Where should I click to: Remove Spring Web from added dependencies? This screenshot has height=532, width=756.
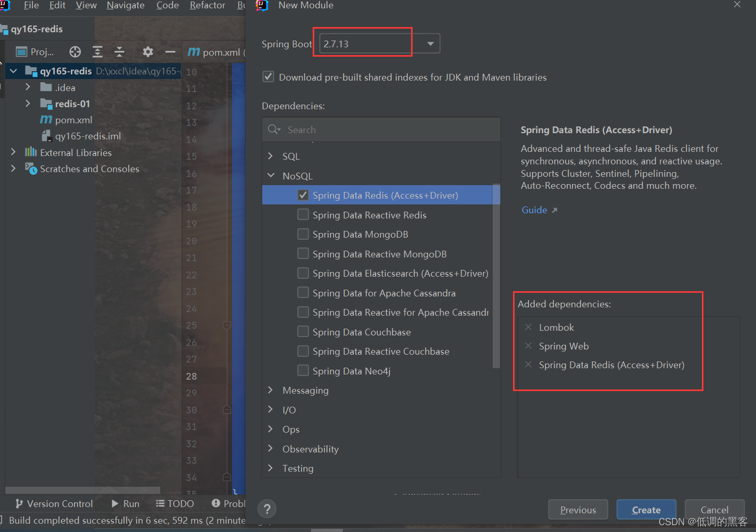click(x=528, y=346)
